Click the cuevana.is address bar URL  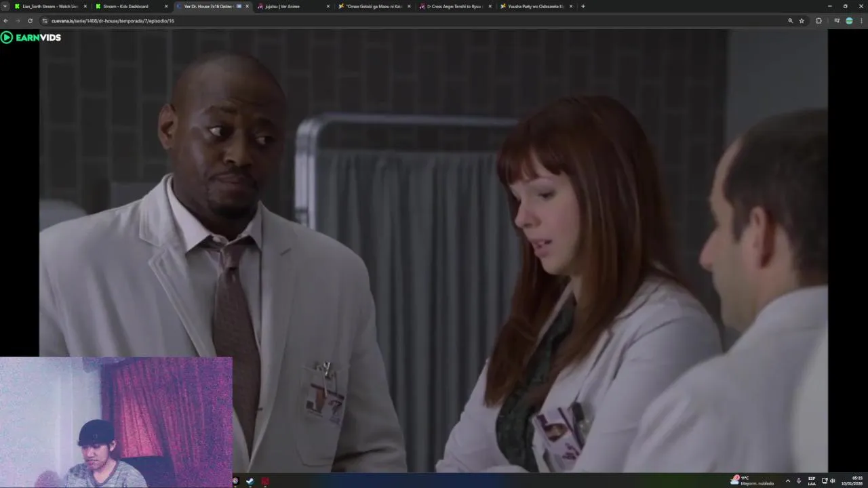pos(113,21)
